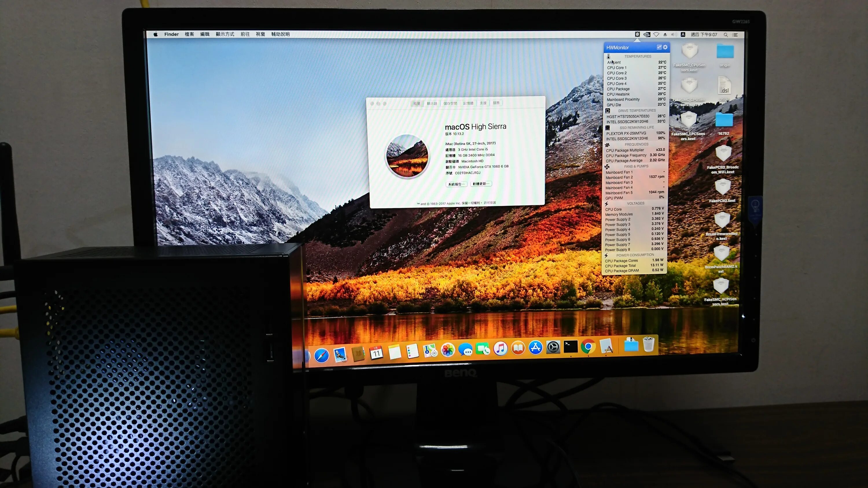
Task: Open Notification Center list icon
Action: (735, 35)
